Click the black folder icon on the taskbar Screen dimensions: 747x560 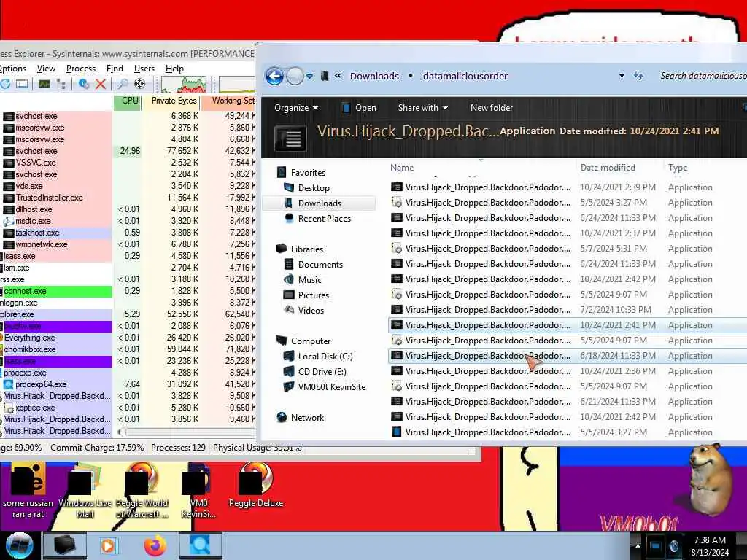click(64, 545)
